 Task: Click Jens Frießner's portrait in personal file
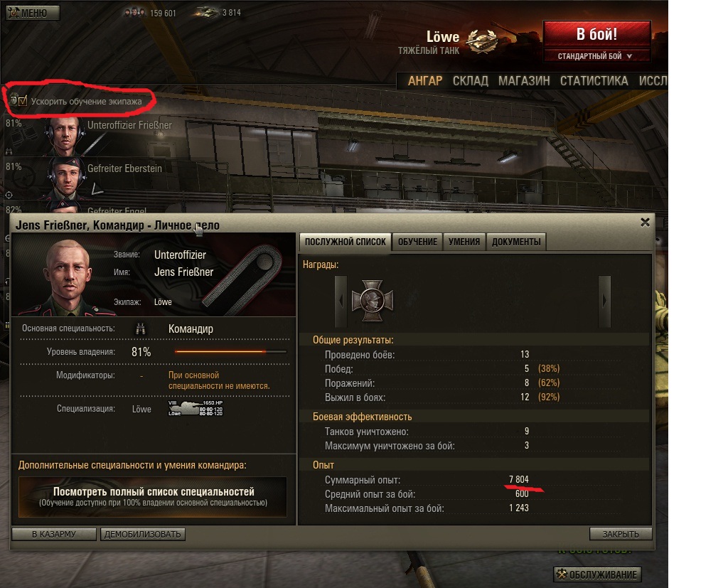[x=68, y=277]
